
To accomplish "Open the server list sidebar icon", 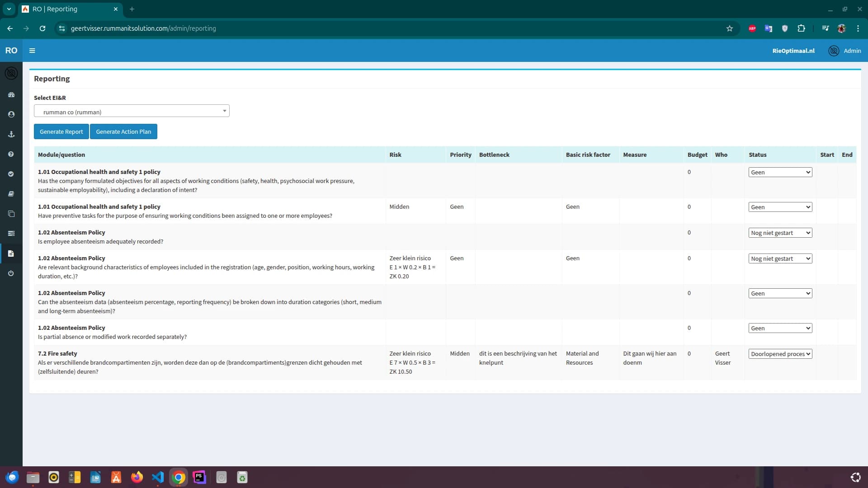I will coord(11,234).
